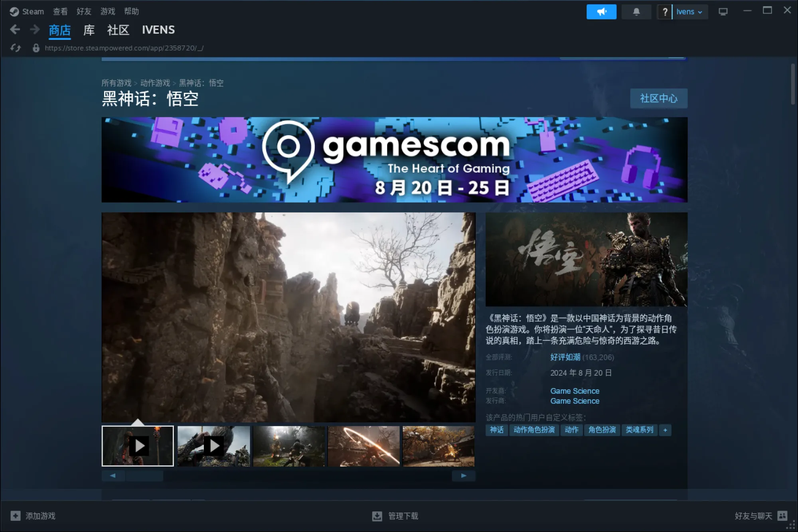Reload the store page
798x532 pixels.
(x=16, y=48)
